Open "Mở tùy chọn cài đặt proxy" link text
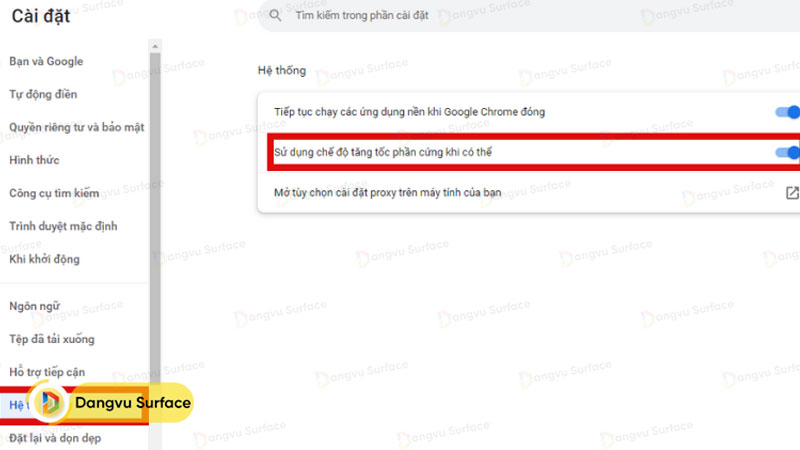The height and width of the screenshot is (450, 800). (x=387, y=193)
